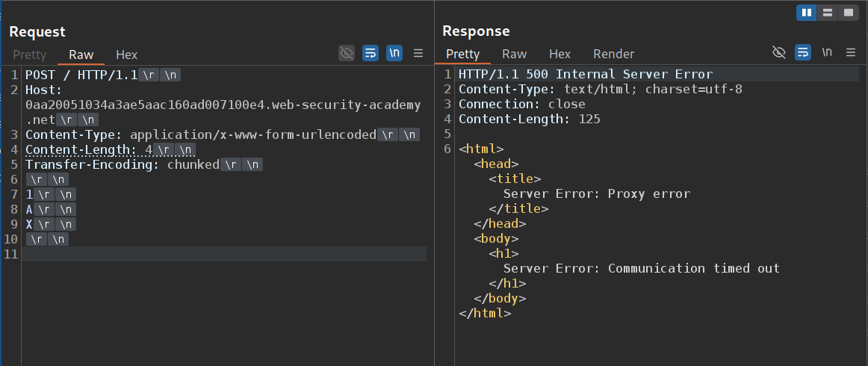
Task: Open the Request Hex tab
Action: (126, 55)
